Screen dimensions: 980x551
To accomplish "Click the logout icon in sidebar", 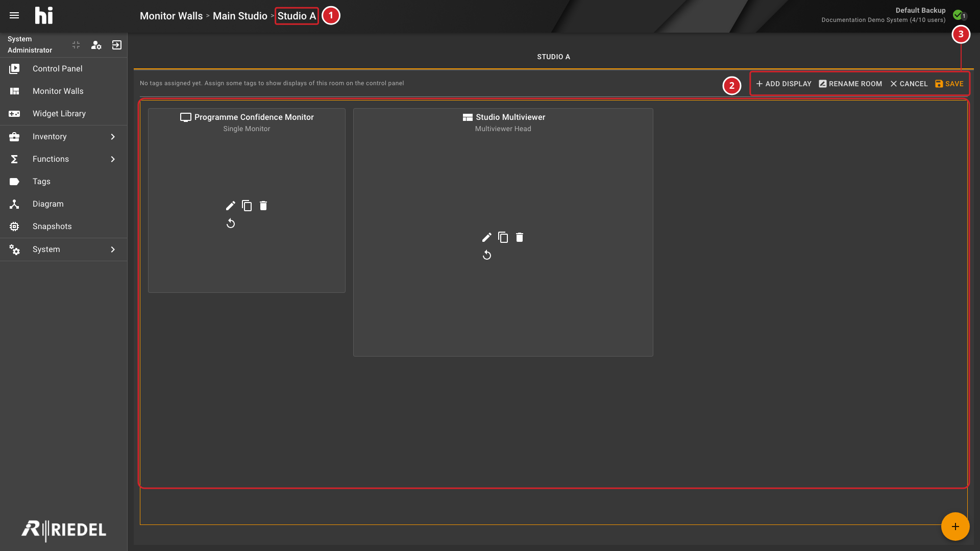I will click(117, 45).
